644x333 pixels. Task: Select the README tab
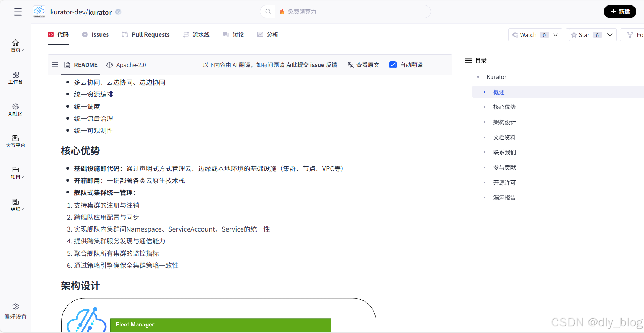(x=81, y=65)
